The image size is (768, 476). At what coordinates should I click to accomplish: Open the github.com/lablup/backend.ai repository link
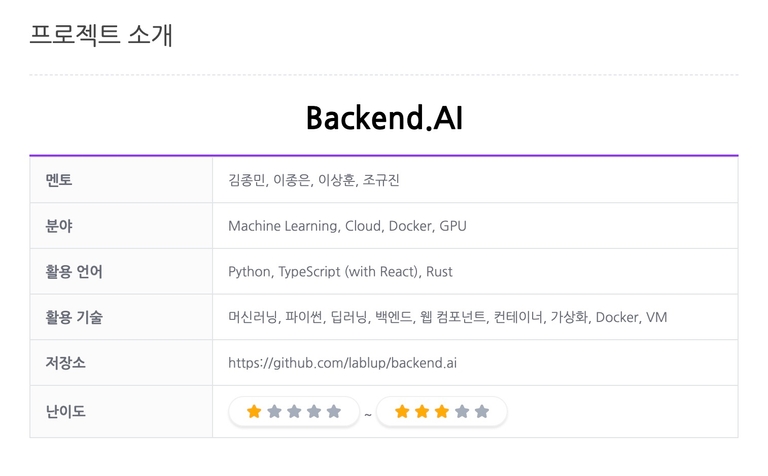coord(342,363)
